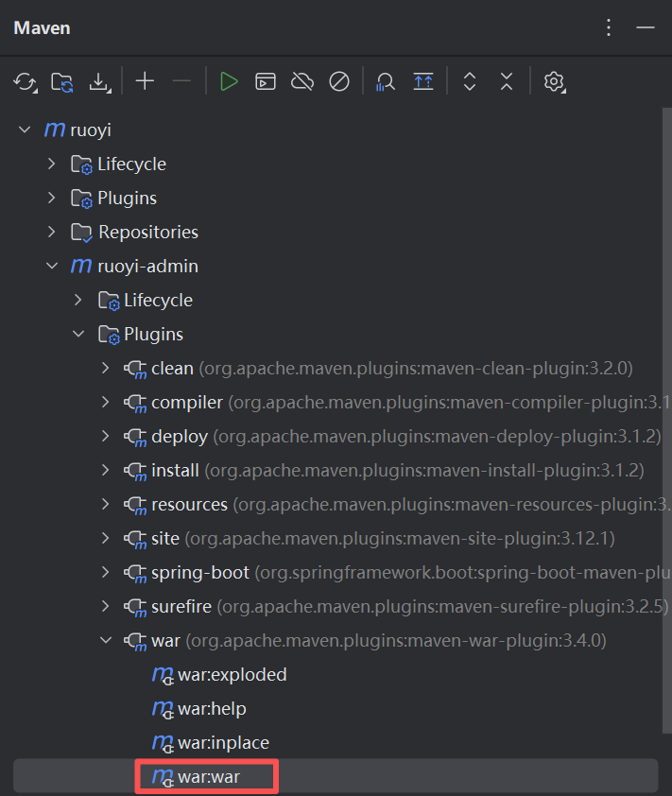This screenshot has width=672, height=796.
Task: Add Maven project with plus icon
Action: (145, 81)
